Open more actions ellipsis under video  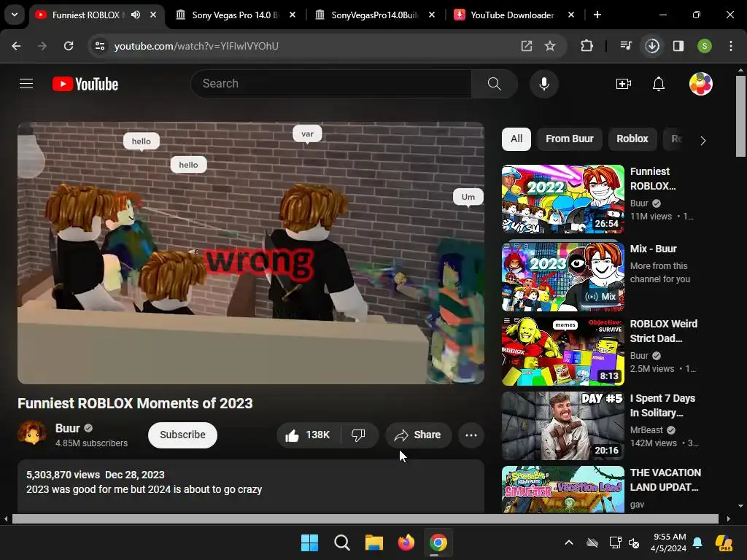pyautogui.click(x=471, y=435)
